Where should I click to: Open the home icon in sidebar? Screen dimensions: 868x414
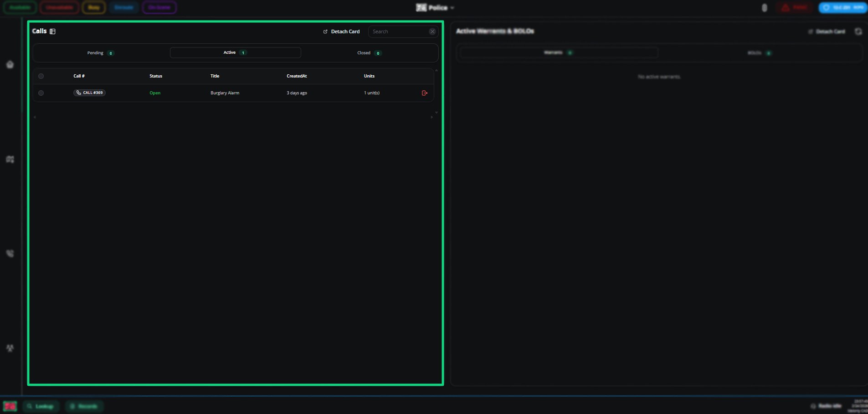pyautogui.click(x=10, y=65)
